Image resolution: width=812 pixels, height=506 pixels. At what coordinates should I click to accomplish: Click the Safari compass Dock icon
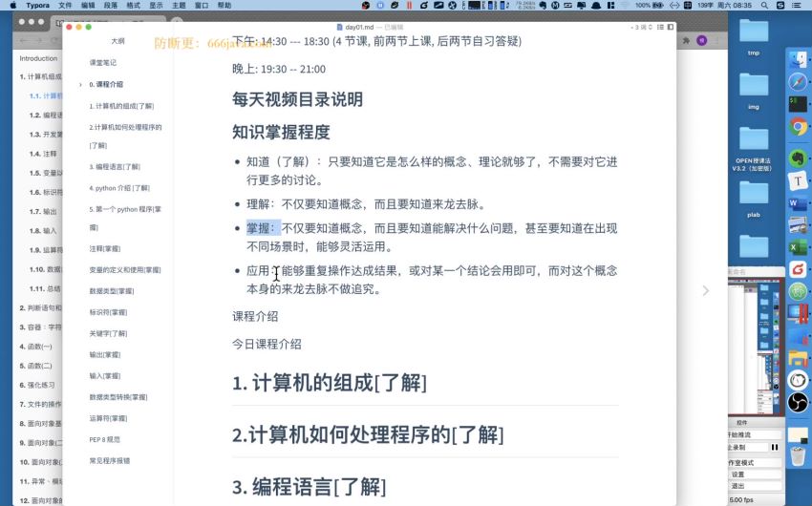(799, 81)
